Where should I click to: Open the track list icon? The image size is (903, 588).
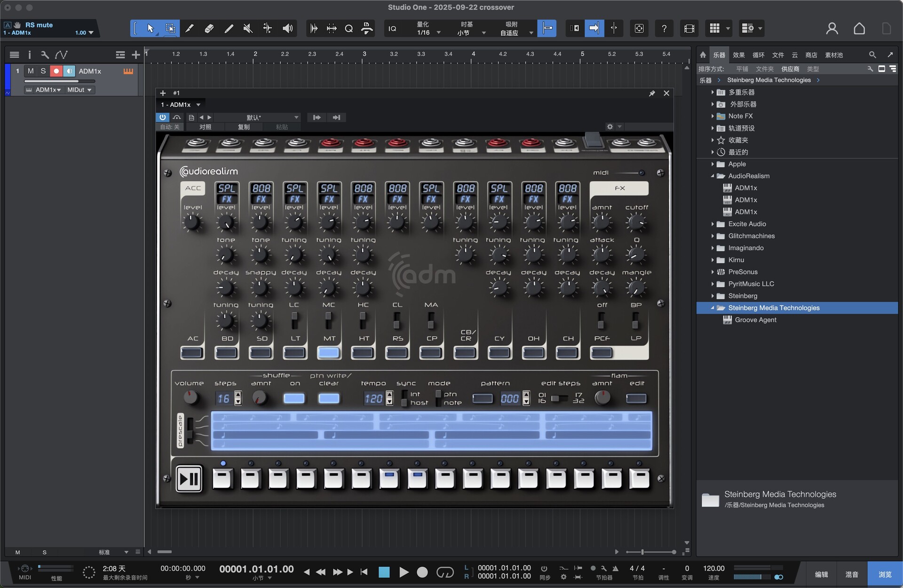(x=14, y=55)
